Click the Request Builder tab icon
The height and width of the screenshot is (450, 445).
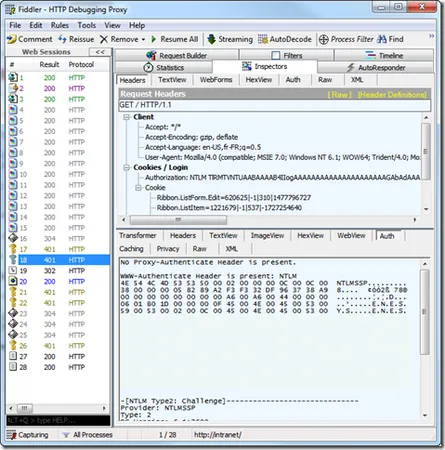(151, 55)
